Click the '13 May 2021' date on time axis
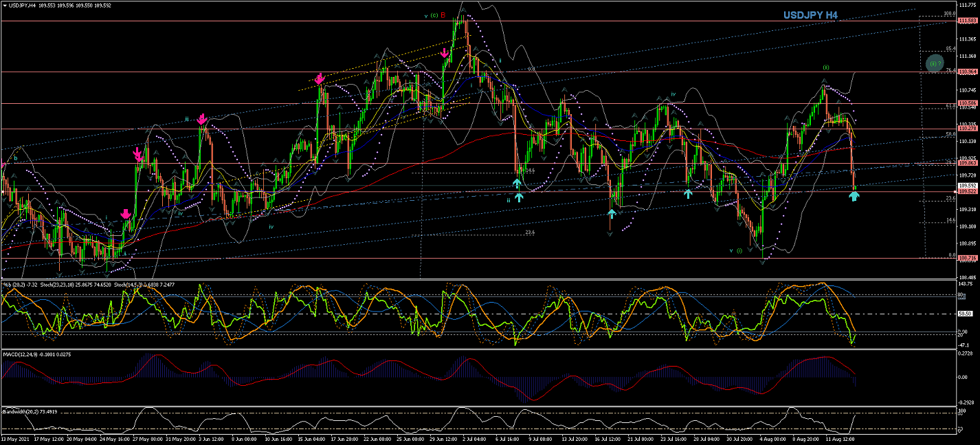The height and width of the screenshot is (445, 980). click(x=15, y=437)
